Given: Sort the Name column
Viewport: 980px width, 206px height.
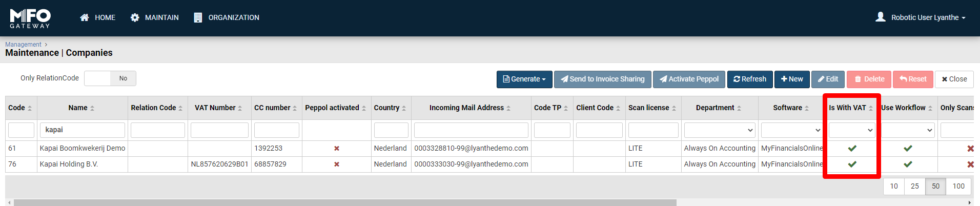Looking at the screenshot, I should click(x=92, y=108).
